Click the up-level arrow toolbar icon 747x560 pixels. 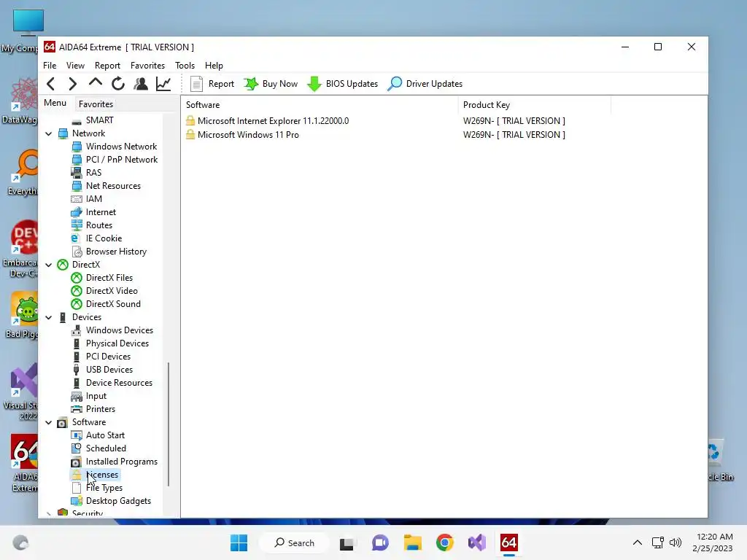96,83
